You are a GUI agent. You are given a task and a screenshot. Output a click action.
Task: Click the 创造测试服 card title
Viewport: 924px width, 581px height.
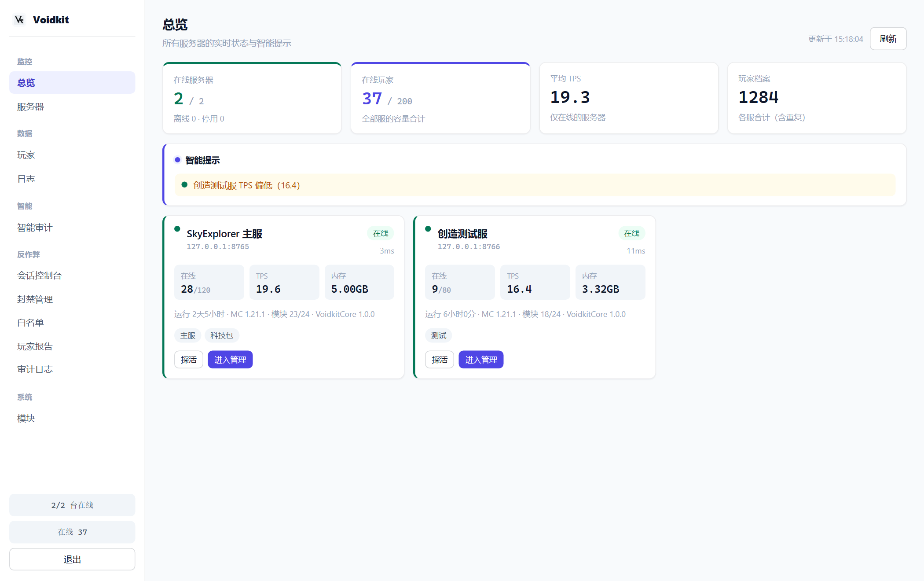462,234
